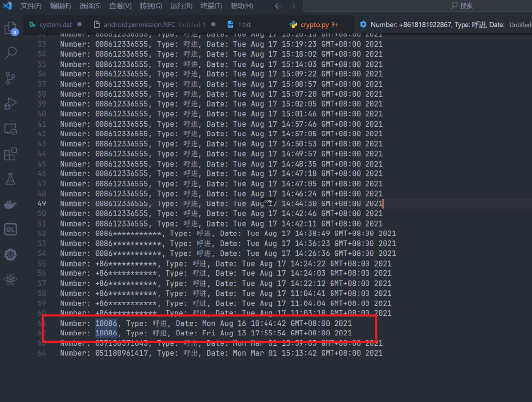Click the line with time 15:18:02
The image size is (532, 402).
pyautogui.click(x=221, y=54)
